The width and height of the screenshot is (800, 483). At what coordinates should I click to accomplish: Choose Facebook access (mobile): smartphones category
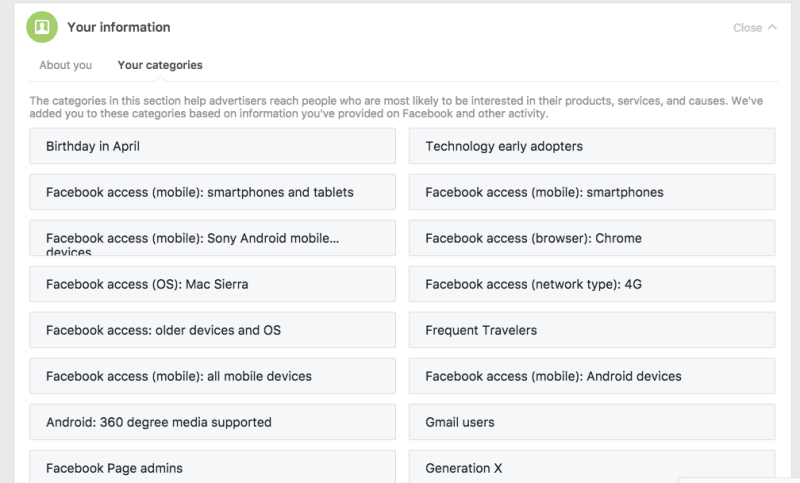coord(591,192)
